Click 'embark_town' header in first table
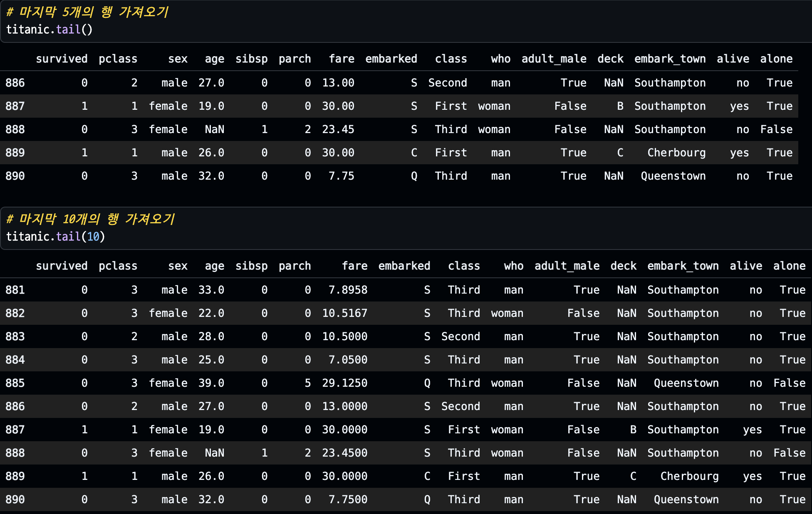This screenshot has height=514, width=812. click(670, 59)
